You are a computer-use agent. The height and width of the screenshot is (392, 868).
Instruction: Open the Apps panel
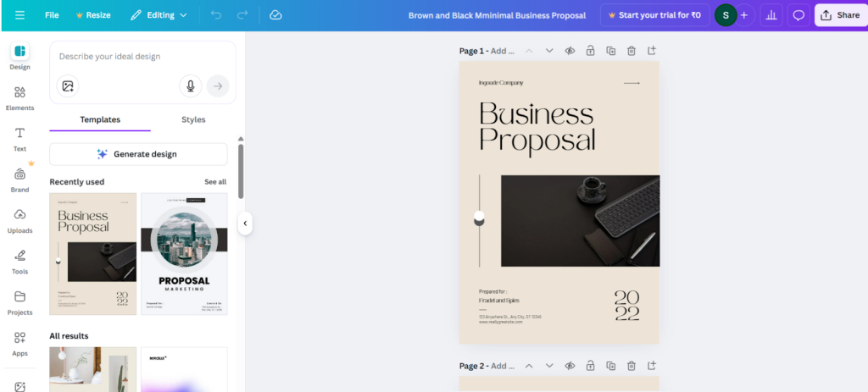pyautogui.click(x=20, y=344)
